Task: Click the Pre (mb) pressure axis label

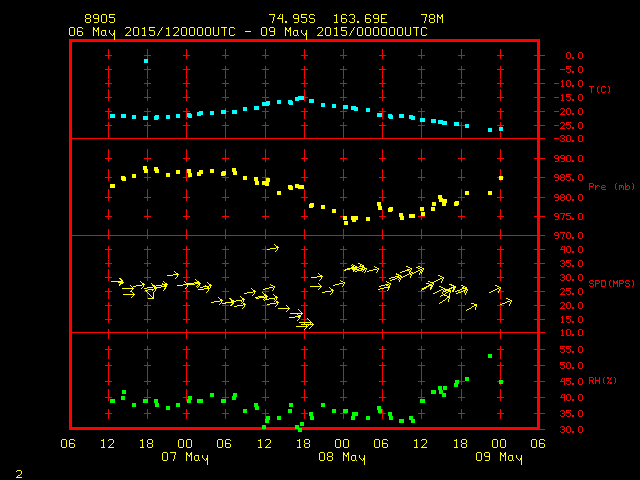Action: (x=611, y=187)
